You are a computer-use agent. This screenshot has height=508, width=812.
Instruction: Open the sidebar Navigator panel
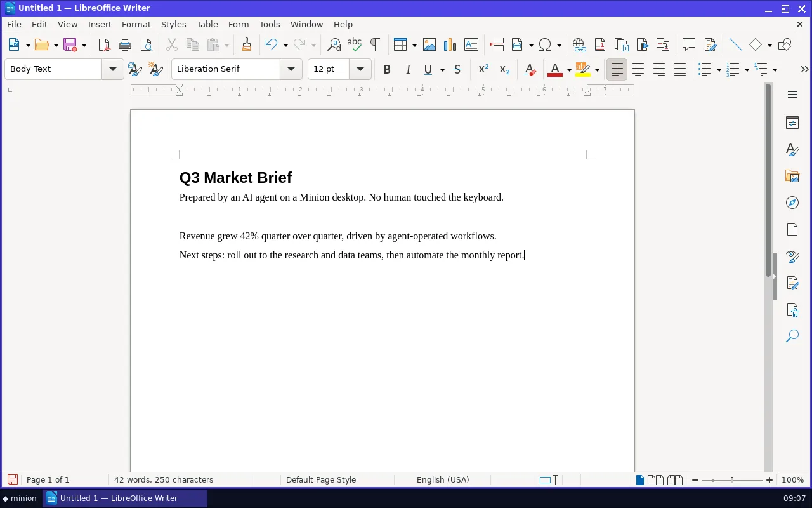pos(792,203)
